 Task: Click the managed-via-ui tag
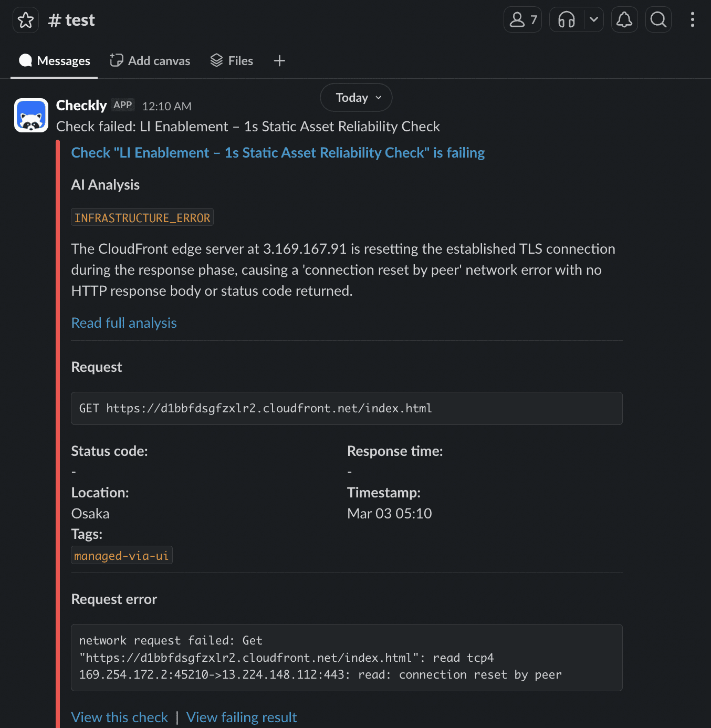click(121, 555)
